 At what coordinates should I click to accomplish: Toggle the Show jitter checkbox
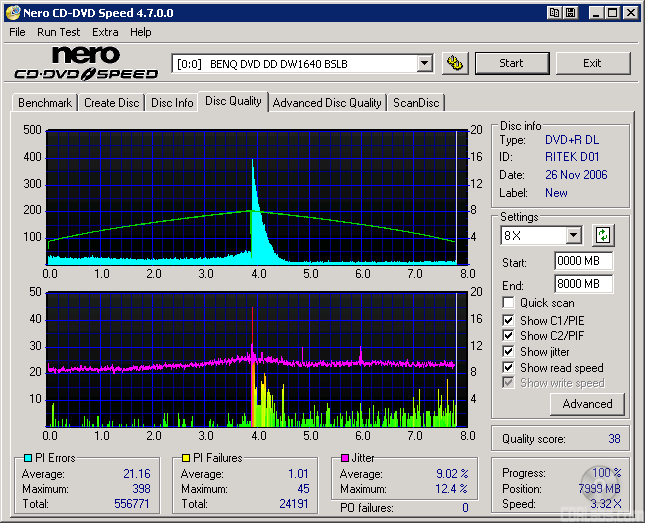click(509, 352)
